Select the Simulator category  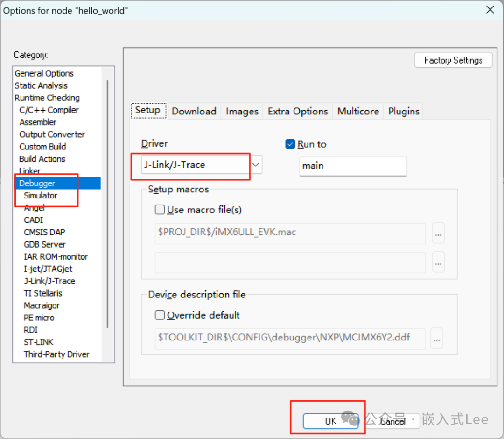click(40, 195)
